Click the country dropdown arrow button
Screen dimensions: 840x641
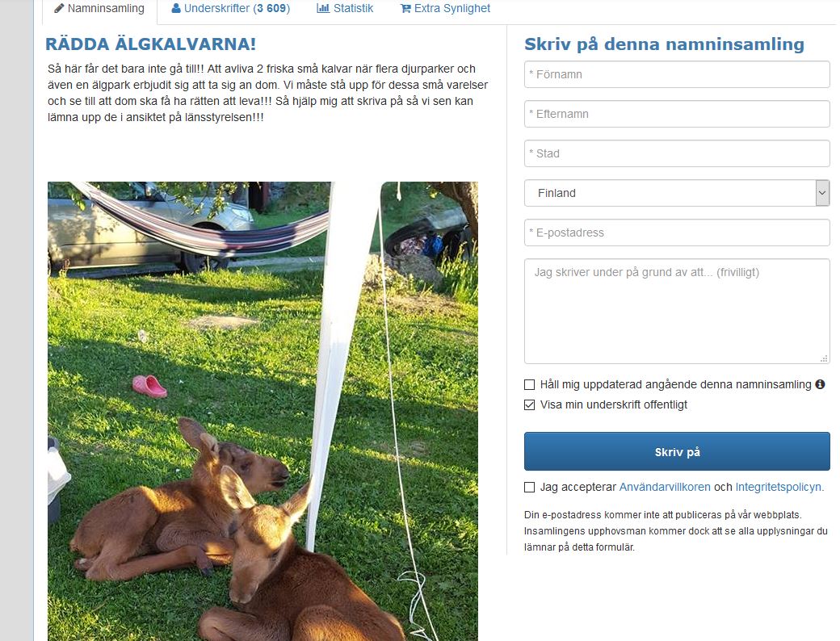pos(822,193)
